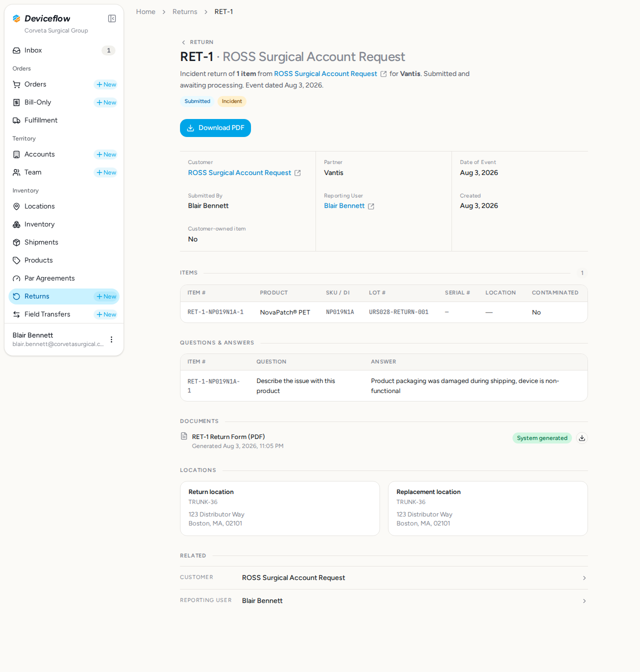Click the Submitted status badge
Screen dimensions: 640x672
tap(197, 101)
